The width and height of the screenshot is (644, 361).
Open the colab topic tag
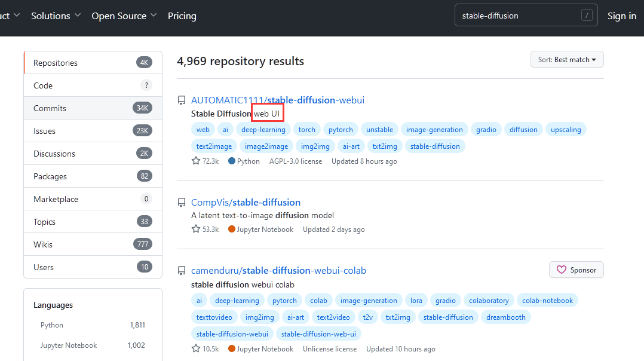pos(319,300)
